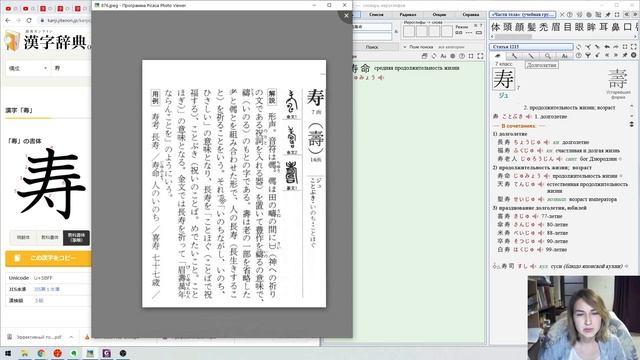This screenshot has height=360, width=640.
Task: Select the kanji 耳 in the strip
Action: click(x=604, y=27)
